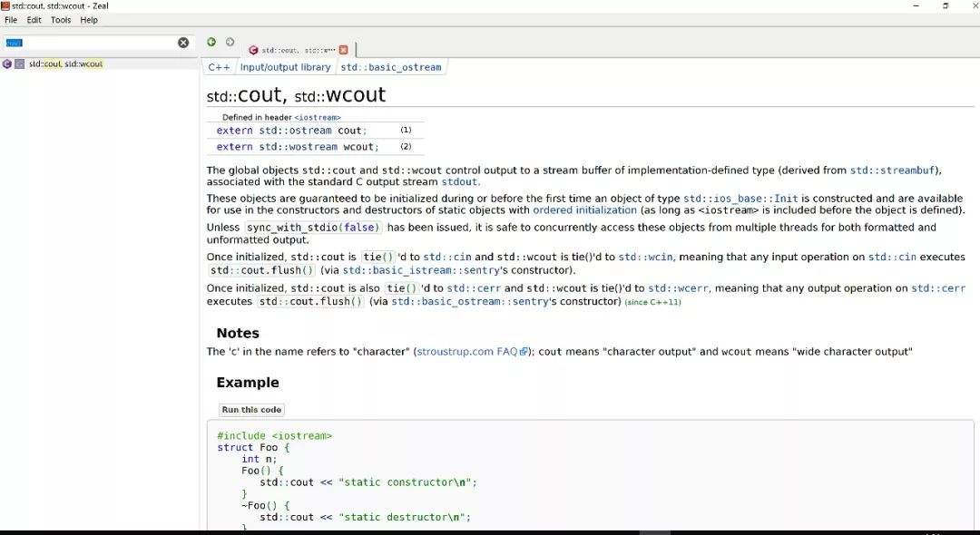Restore down the Zeal window
Screen dimensions: 980x535
point(946,5)
